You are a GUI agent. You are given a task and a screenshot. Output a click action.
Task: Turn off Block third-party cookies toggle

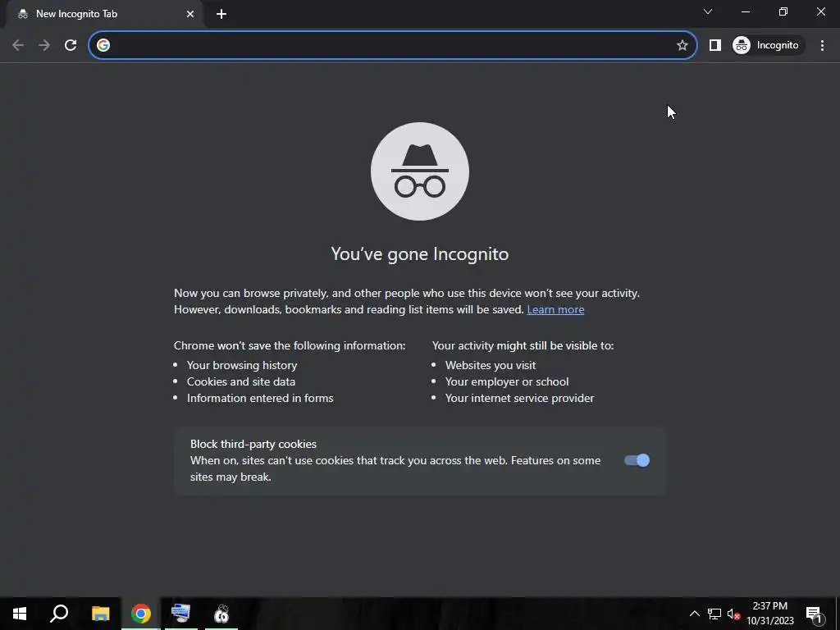[637, 461]
